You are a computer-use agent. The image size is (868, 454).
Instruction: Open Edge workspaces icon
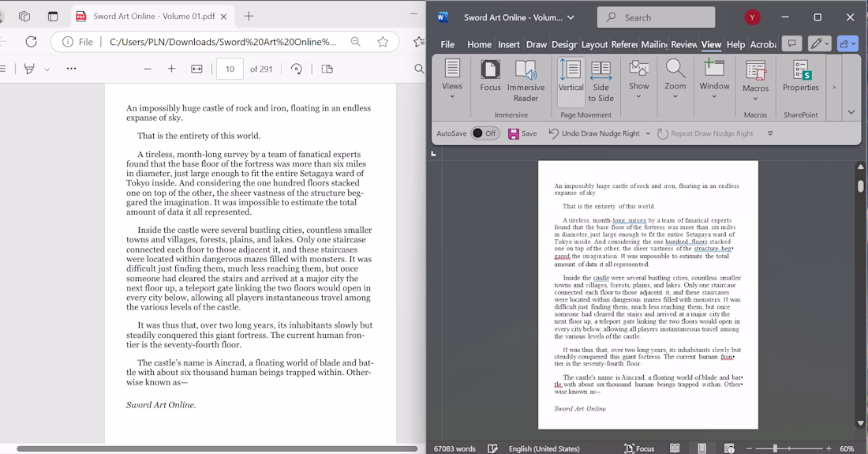(x=24, y=16)
